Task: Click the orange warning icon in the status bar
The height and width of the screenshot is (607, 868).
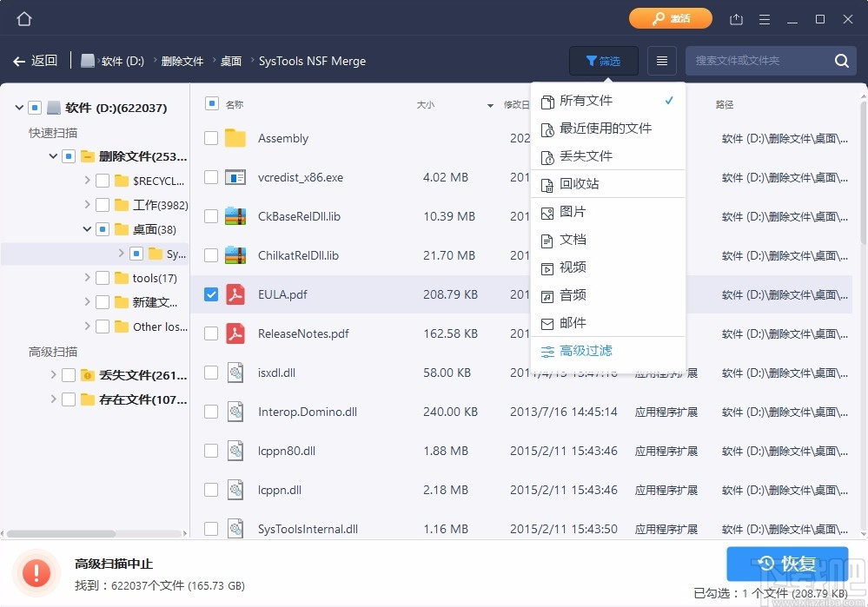Action: click(x=36, y=572)
